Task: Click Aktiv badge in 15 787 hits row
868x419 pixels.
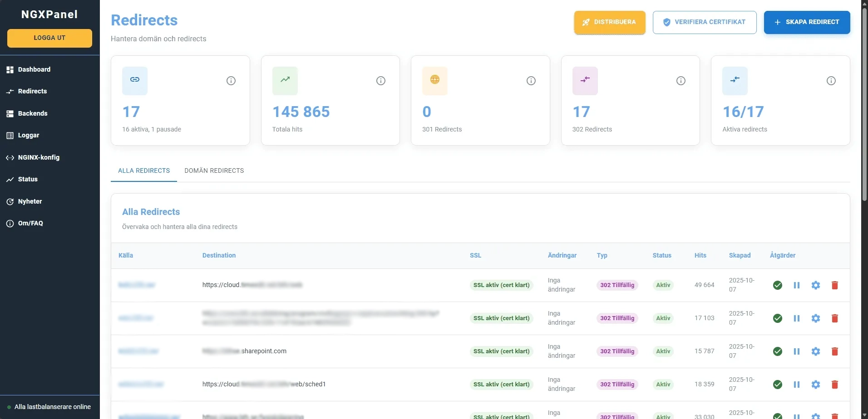Action: (663, 351)
